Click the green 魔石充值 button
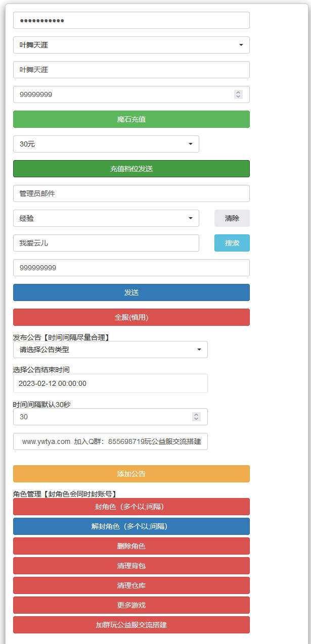Screen dimensions: 311x644 click(x=131, y=119)
